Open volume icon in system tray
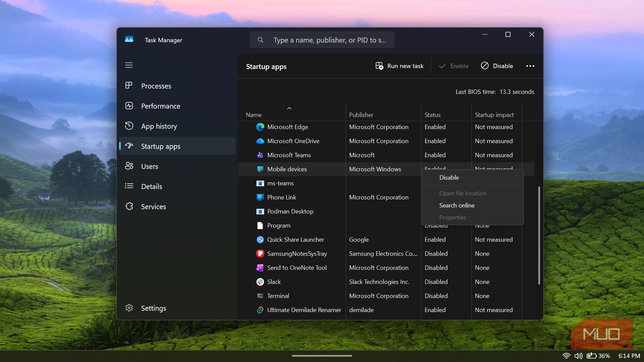Image resolution: width=644 pixels, height=362 pixels. pos(578,356)
